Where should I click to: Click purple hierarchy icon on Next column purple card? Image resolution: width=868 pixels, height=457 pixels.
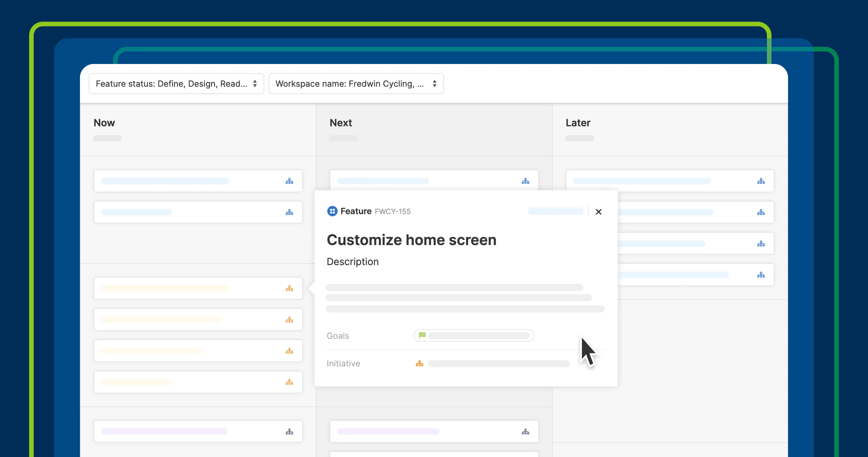coord(525,432)
